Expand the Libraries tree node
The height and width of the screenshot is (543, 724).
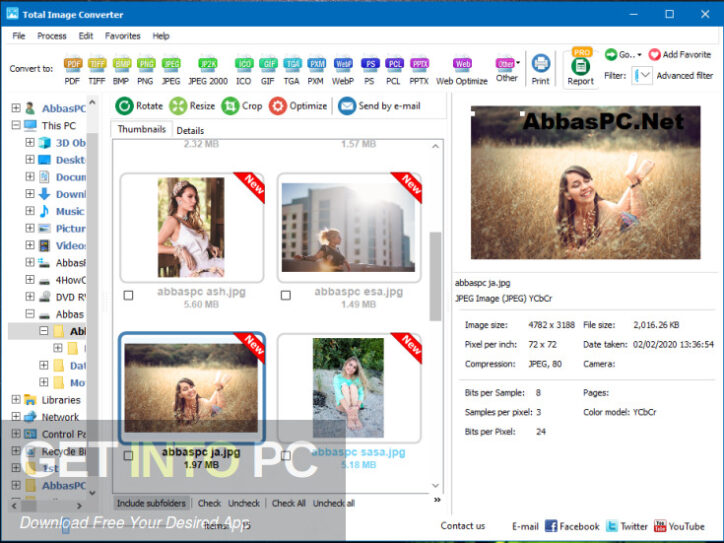(16, 399)
